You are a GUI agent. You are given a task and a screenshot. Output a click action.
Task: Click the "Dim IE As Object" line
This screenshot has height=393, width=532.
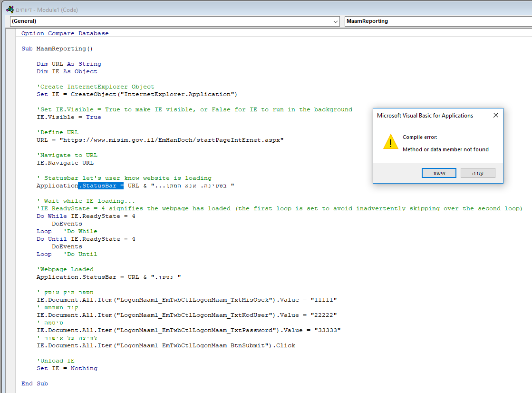[67, 72]
